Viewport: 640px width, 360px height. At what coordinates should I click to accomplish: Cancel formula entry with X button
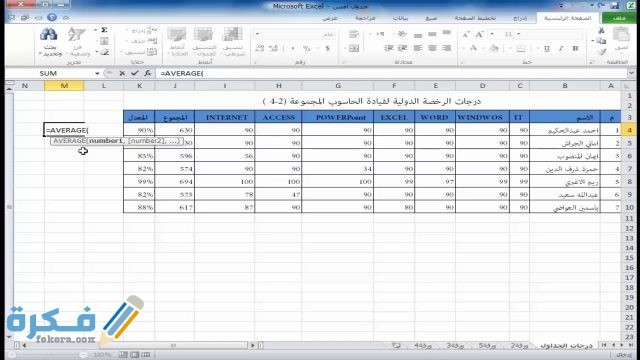coord(122,73)
